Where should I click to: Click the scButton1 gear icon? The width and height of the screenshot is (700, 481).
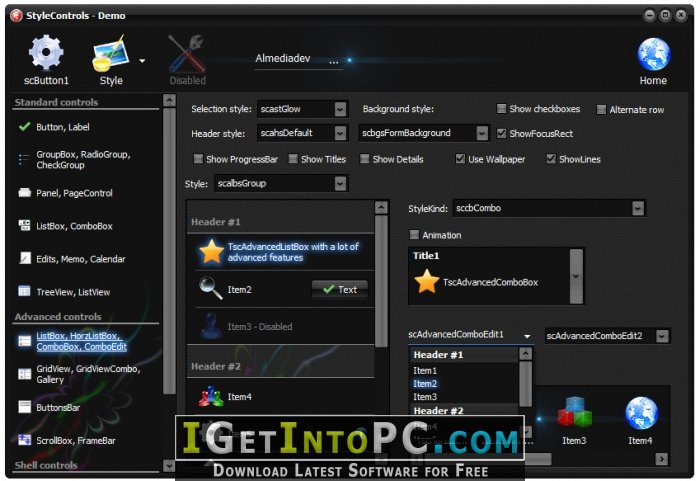click(46, 53)
